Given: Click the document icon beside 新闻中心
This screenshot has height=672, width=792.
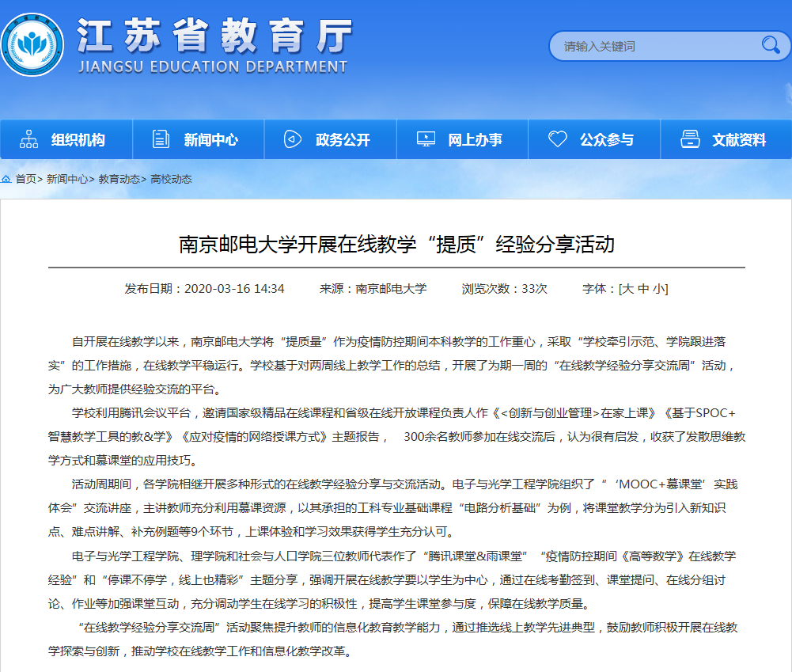Looking at the screenshot, I should (x=161, y=139).
